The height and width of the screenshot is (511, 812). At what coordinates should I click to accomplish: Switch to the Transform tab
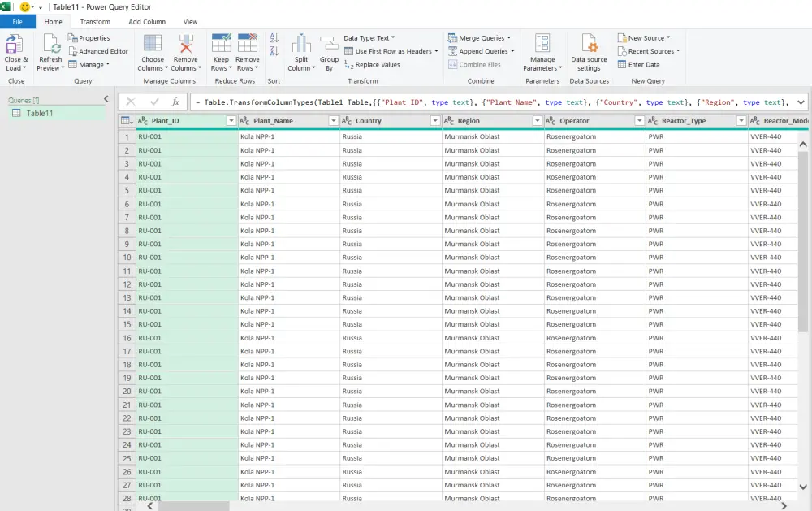pyautogui.click(x=95, y=22)
